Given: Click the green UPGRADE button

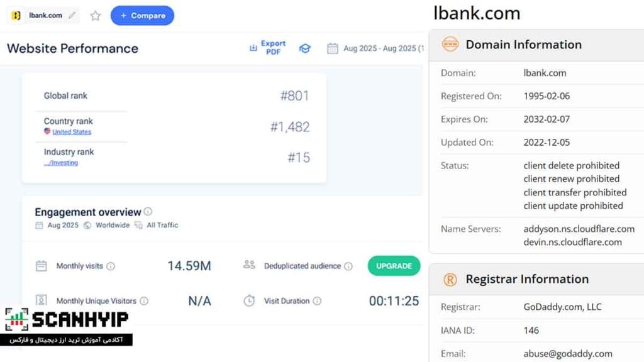Looking at the screenshot, I should tap(394, 266).
